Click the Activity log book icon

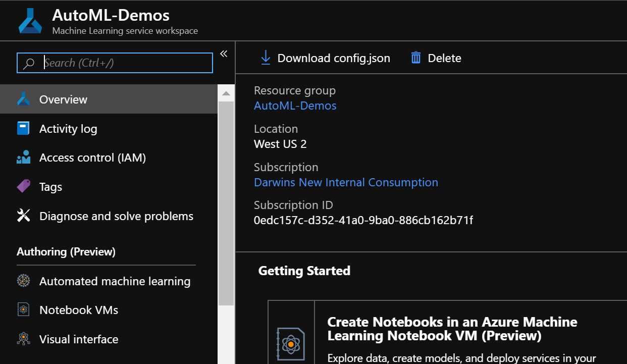click(23, 129)
